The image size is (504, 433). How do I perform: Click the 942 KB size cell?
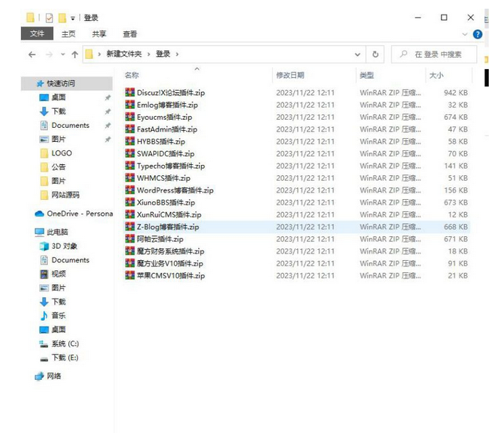pos(456,92)
